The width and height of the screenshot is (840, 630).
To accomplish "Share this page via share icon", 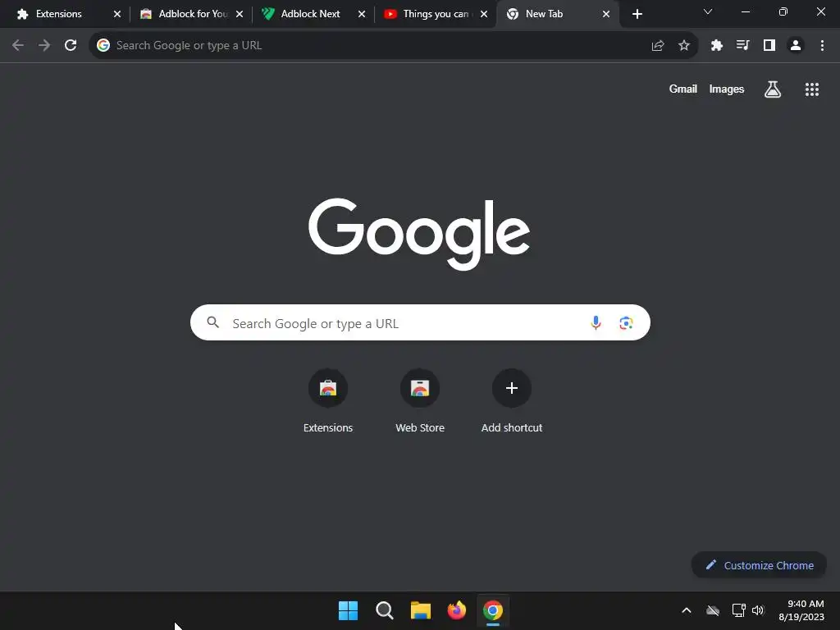I will 658,46.
